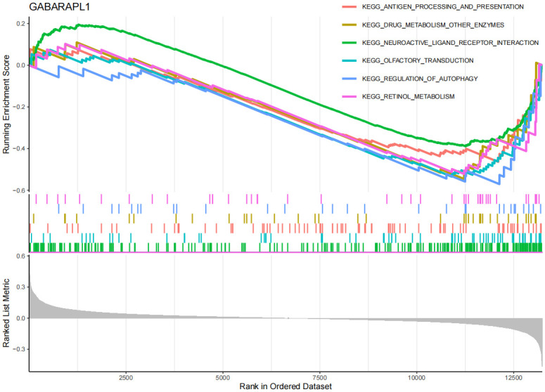Click green legend swatch for neuroactive ligand
The height and width of the screenshot is (392, 545).
click(350, 43)
